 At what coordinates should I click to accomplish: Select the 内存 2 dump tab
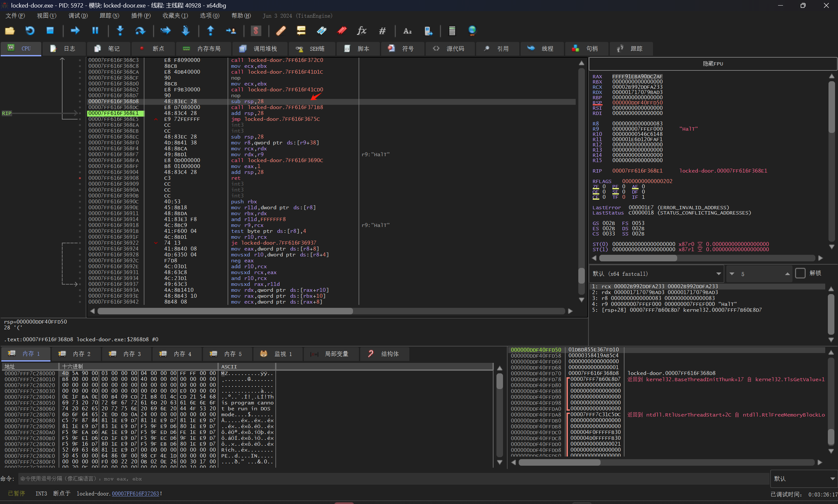77,354
